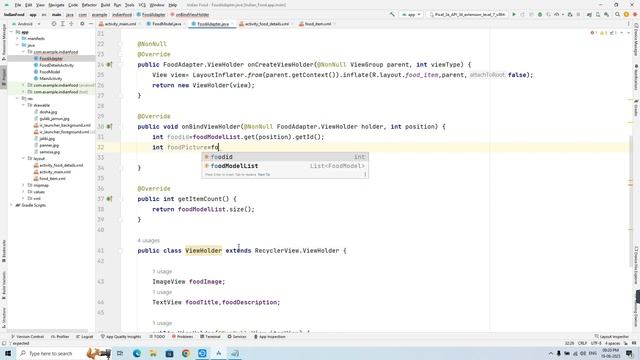Click the green Run app button

[x=514, y=14]
